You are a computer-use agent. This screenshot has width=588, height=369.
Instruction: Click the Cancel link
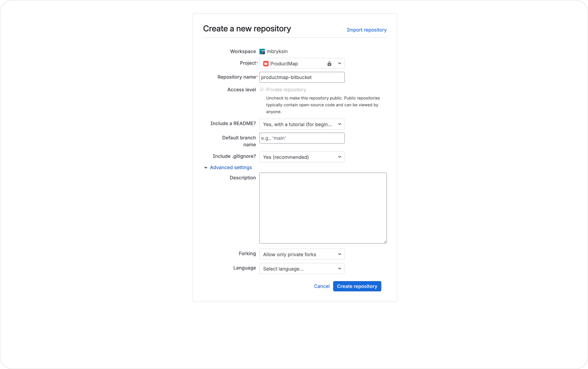click(322, 286)
